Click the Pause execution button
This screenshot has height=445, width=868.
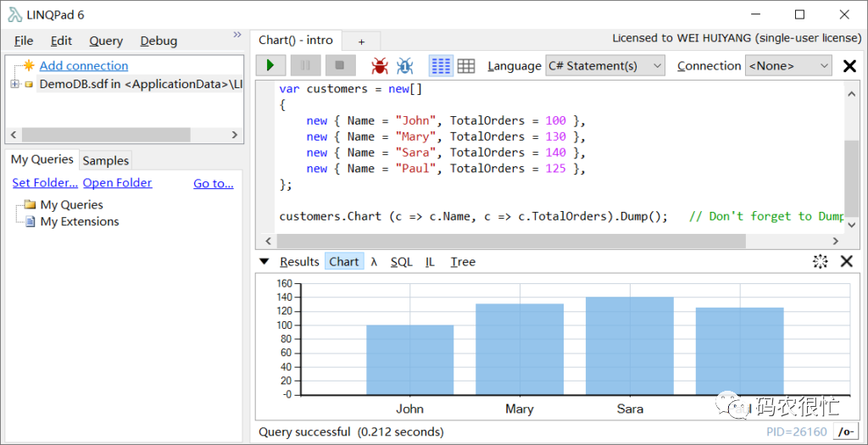pyautogui.click(x=305, y=65)
